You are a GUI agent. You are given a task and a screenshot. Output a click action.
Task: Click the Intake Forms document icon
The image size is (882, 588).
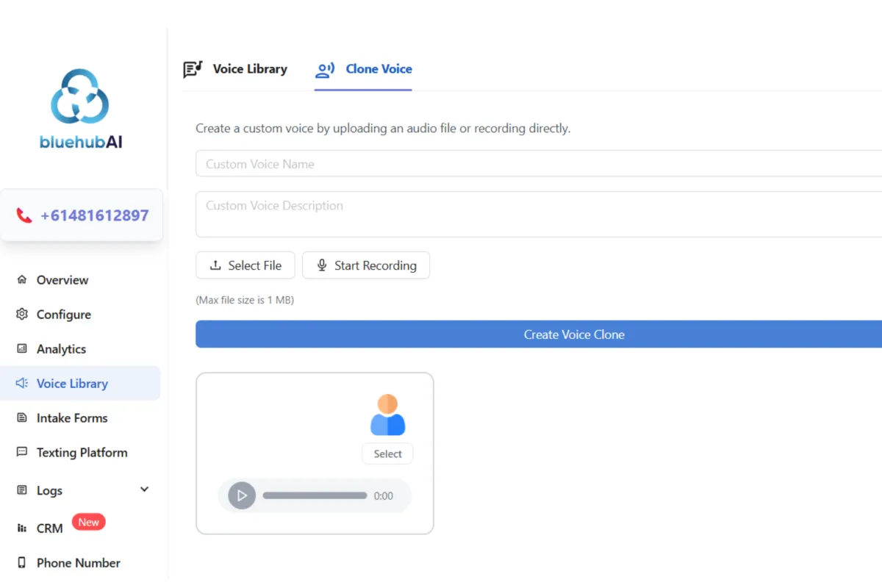tap(22, 418)
